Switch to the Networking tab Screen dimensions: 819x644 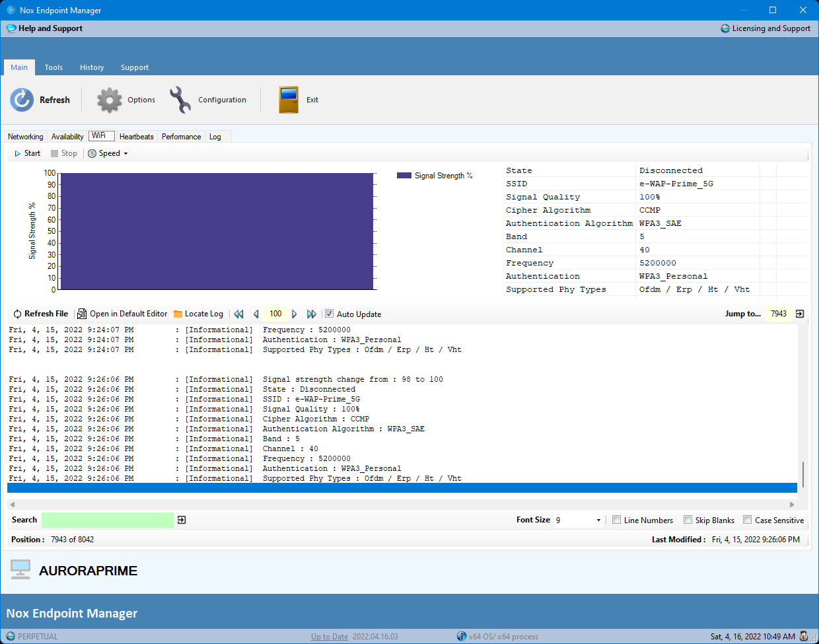[x=26, y=137]
